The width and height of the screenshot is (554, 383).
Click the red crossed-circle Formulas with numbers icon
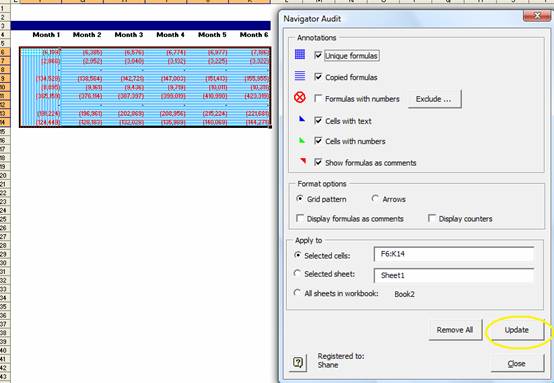[x=300, y=97]
